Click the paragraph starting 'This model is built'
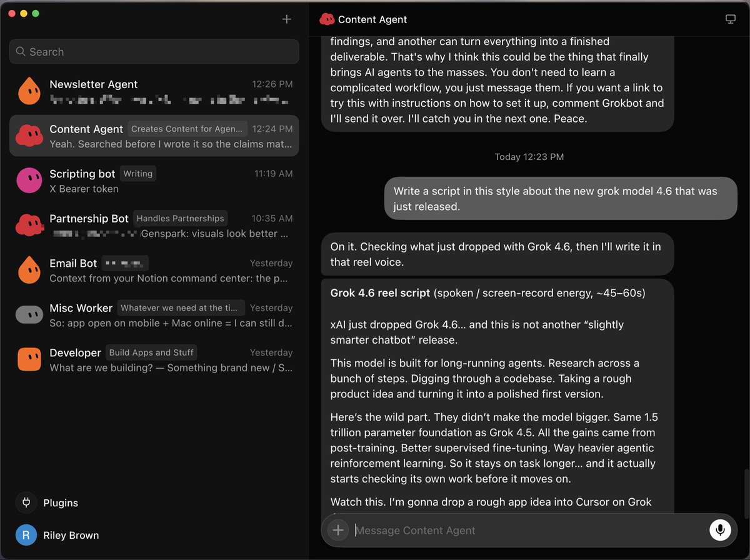Image resolution: width=750 pixels, height=560 pixels. [485, 379]
